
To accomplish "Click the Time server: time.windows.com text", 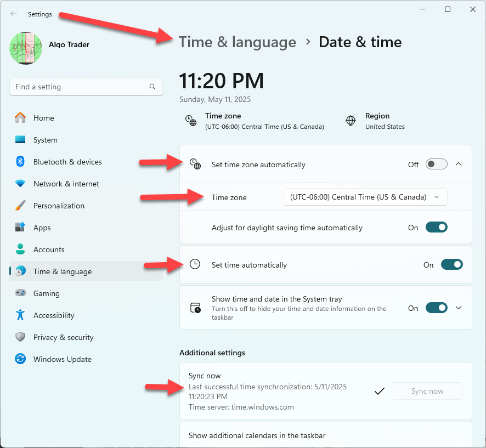I will (241, 407).
